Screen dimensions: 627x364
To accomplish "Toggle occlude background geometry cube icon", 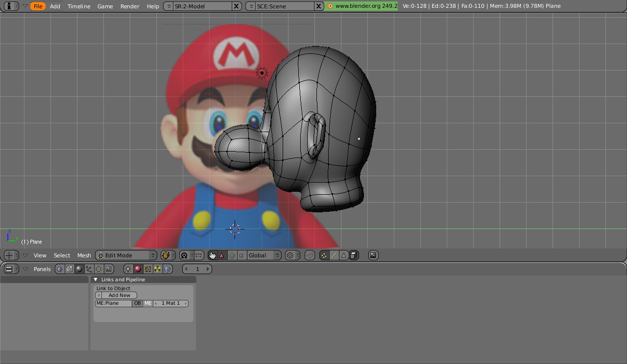I will (x=354, y=255).
